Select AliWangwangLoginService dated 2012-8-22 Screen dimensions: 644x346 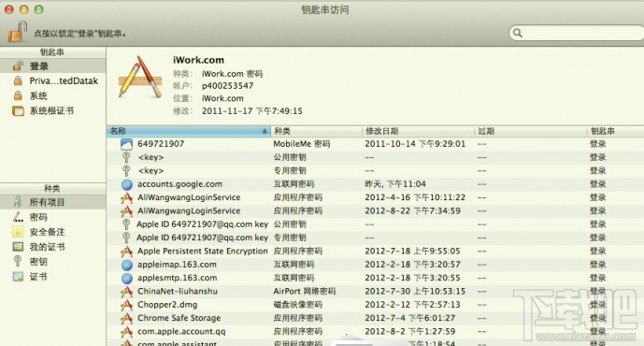pos(376,210)
